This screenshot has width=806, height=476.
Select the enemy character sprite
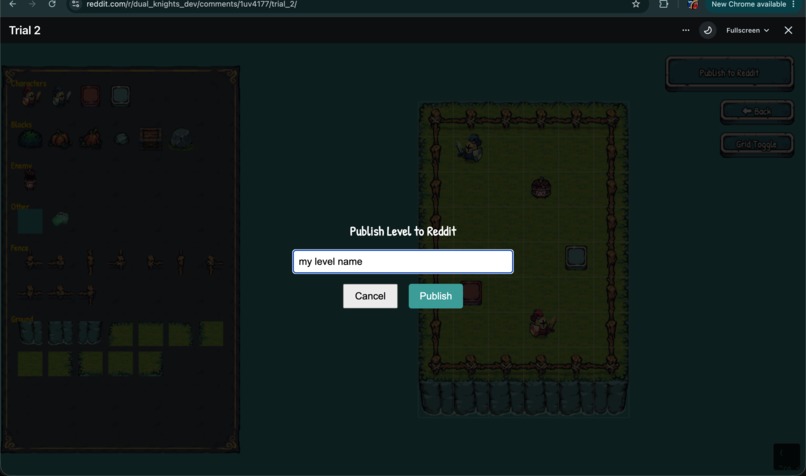click(x=30, y=180)
